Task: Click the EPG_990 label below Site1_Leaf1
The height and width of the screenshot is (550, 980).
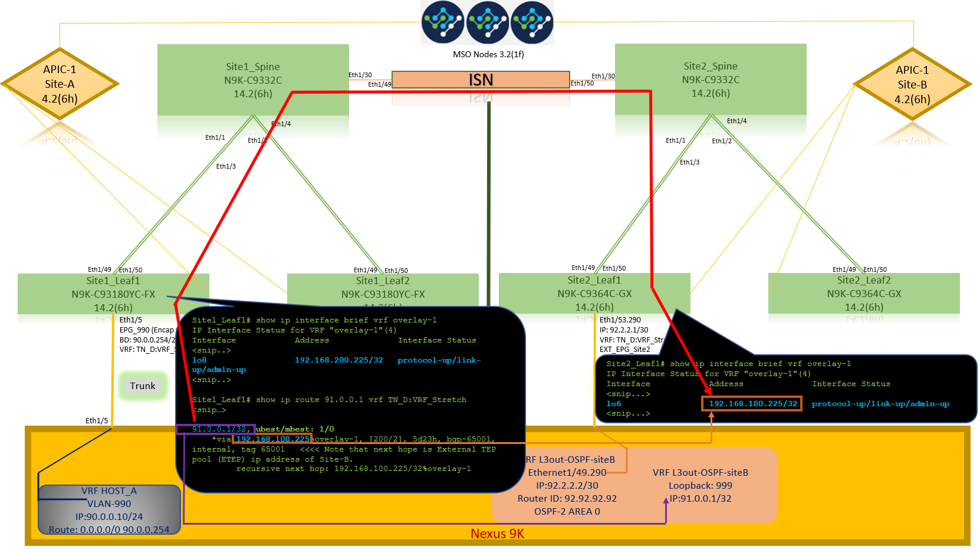Action: click(x=147, y=330)
